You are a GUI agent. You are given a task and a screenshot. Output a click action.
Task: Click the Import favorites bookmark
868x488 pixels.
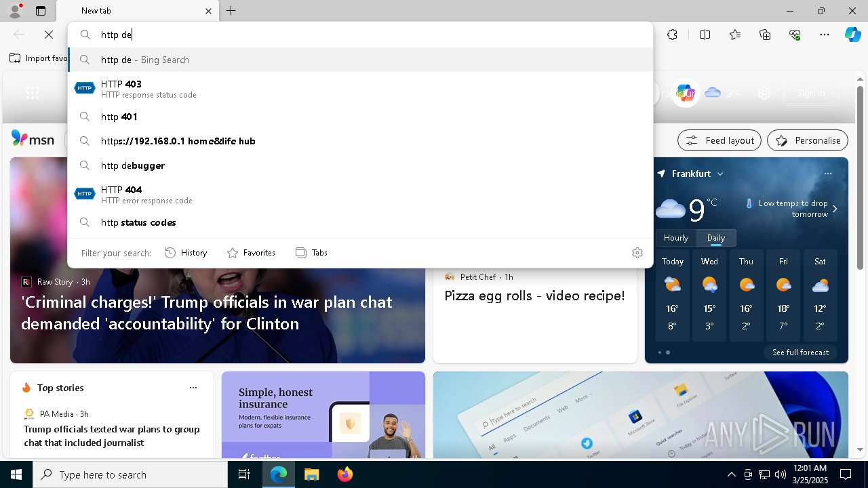point(39,58)
